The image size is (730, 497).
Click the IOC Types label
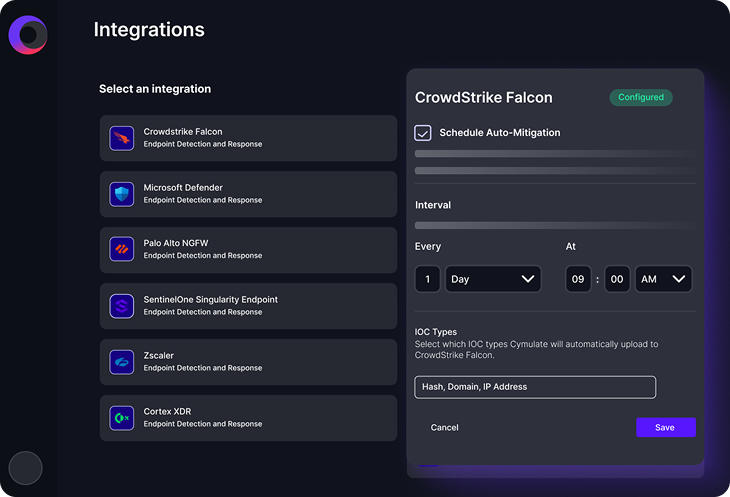click(x=435, y=332)
